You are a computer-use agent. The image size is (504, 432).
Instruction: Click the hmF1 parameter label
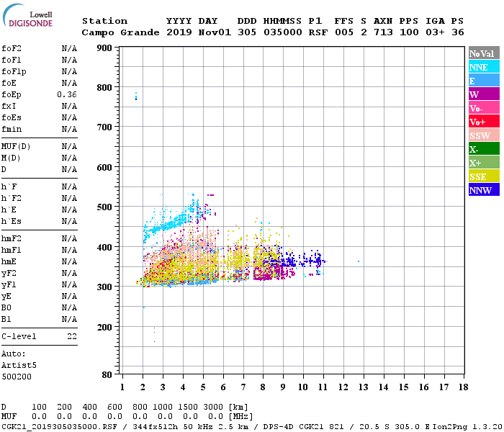[x=12, y=251]
